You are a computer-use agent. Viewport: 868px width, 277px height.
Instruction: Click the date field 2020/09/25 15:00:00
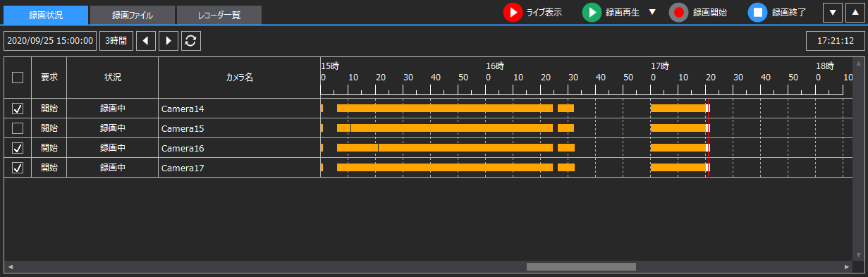[x=50, y=41]
